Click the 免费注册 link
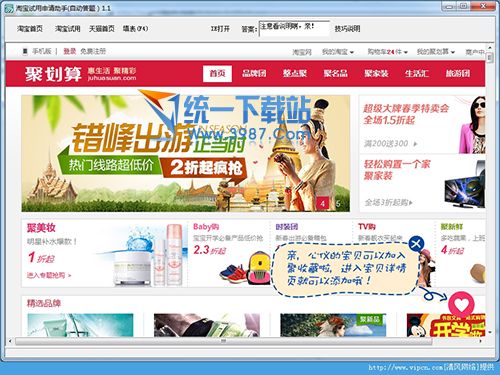Image resolution: width=500 pixels, height=375 pixels. coord(93,51)
